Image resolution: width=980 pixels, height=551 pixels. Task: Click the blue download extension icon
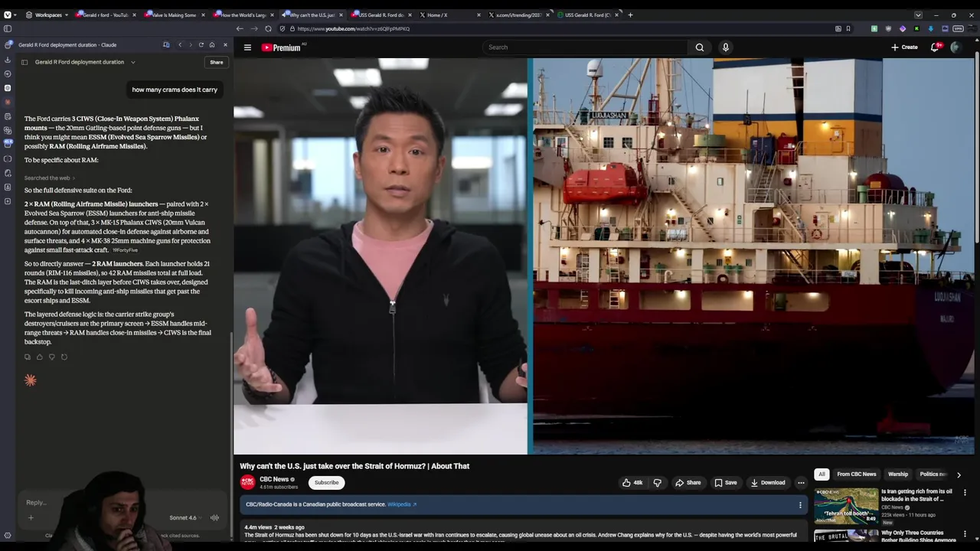click(931, 28)
